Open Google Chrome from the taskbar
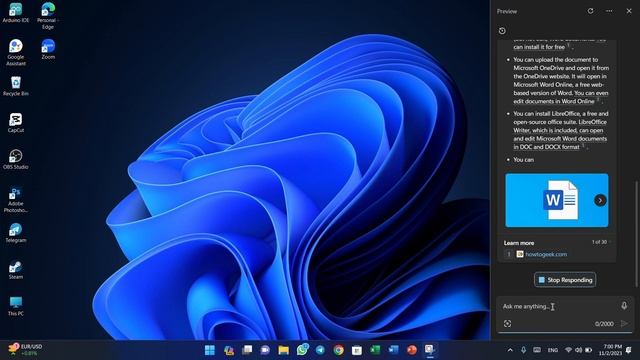The width and height of the screenshot is (640, 360). tap(338, 350)
